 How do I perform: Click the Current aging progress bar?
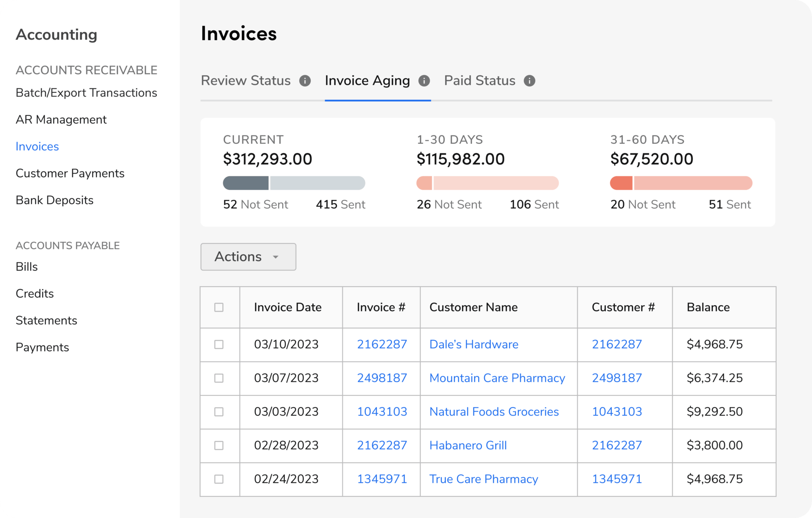[x=294, y=183]
